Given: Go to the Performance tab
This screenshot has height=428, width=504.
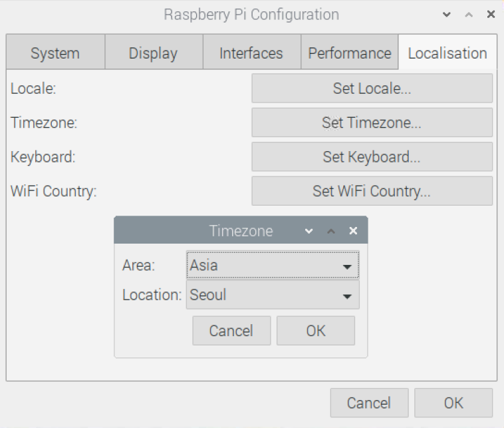Looking at the screenshot, I should (349, 53).
